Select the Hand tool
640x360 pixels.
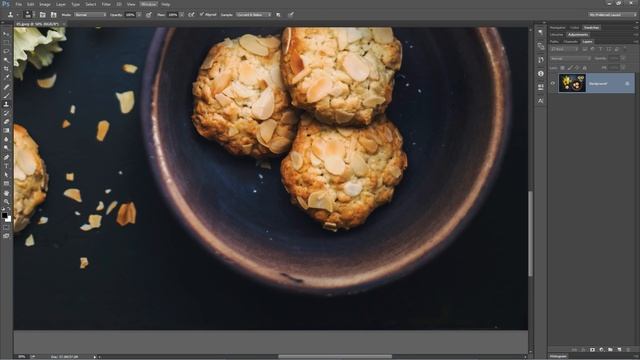(x=6, y=193)
